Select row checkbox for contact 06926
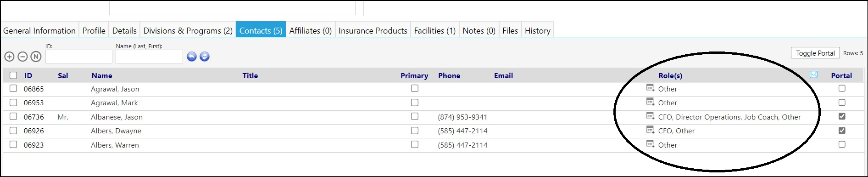This screenshot has width=868, height=177. point(13,131)
